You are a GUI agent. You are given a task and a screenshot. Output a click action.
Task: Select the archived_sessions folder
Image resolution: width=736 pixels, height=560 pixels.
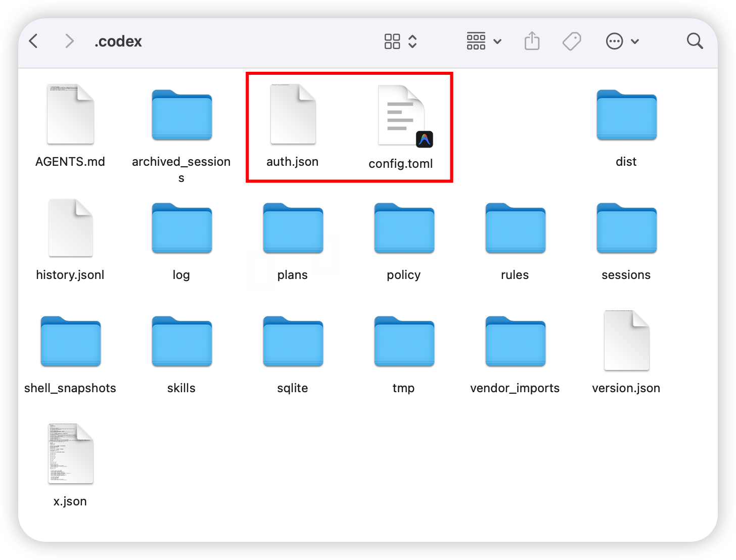pos(181,115)
